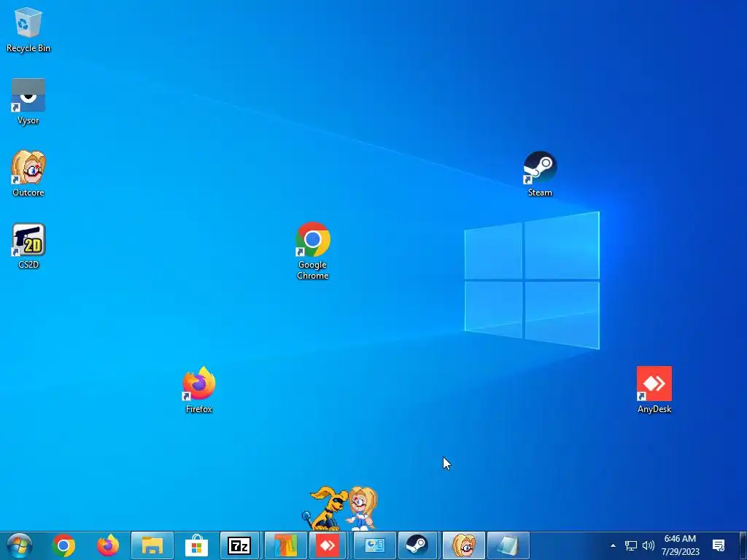Switch to AnyDesk in the taskbar

click(328, 545)
